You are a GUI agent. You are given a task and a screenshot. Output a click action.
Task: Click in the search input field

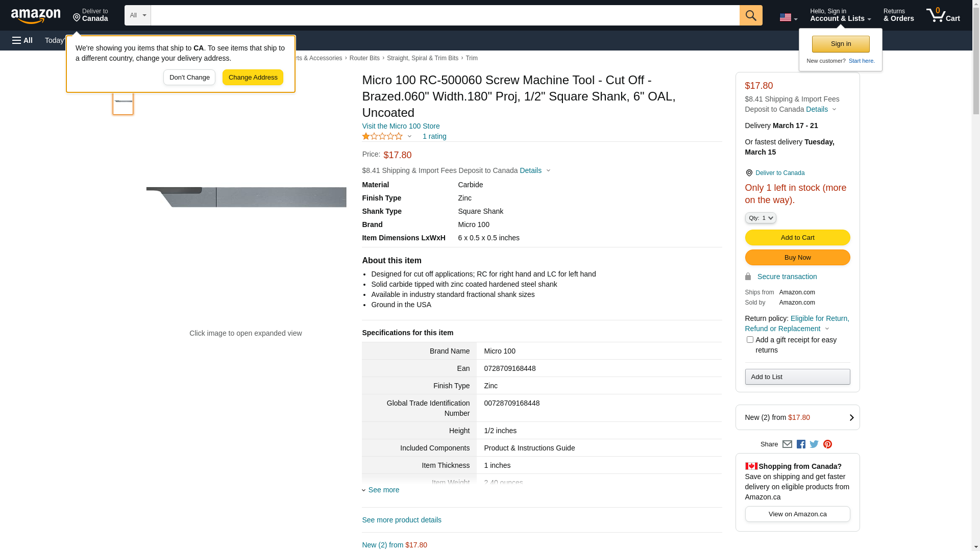tap(444, 15)
